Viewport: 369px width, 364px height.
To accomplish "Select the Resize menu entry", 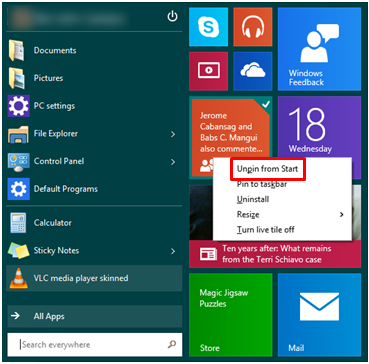I will coord(248,215).
